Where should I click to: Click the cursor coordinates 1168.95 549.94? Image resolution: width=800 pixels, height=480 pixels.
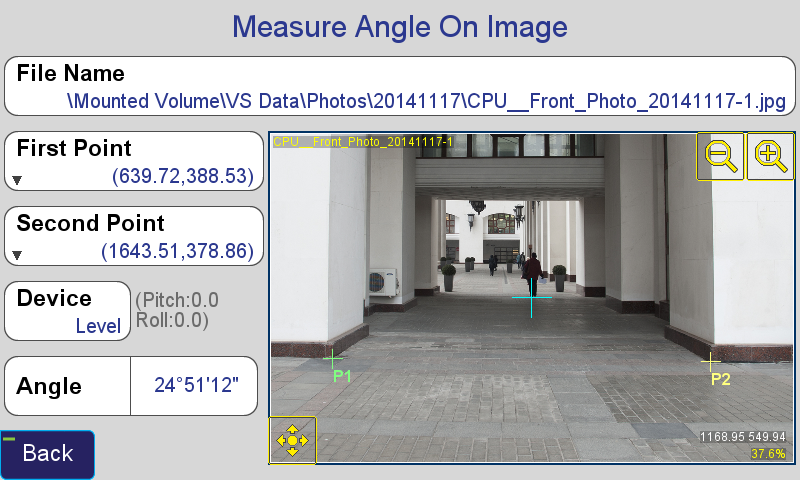click(x=742, y=437)
